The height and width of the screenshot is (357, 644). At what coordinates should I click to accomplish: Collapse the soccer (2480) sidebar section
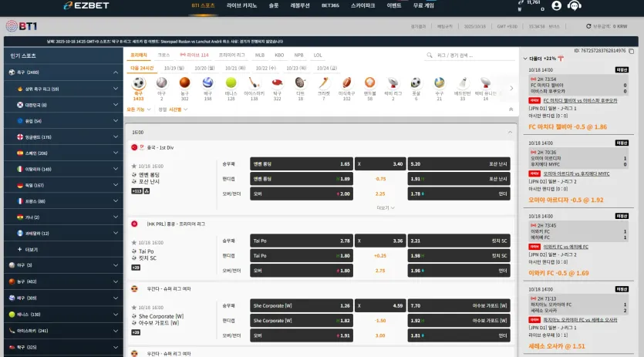(116, 72)
